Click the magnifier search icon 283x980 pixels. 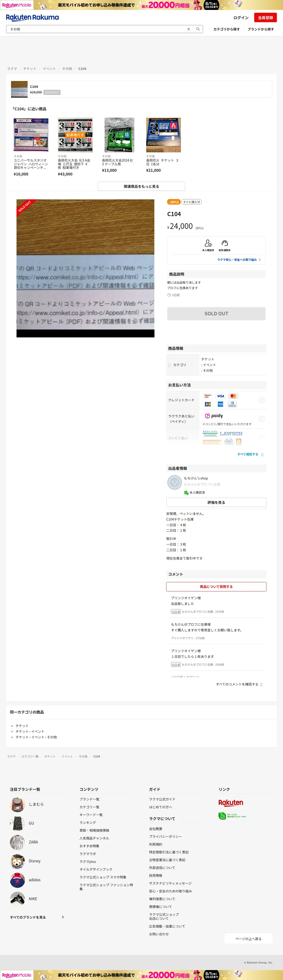click(198, 29)
